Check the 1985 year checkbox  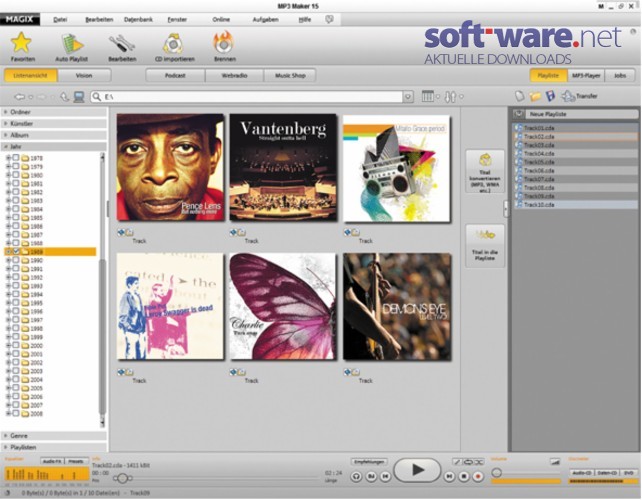(x=16, y=217)
